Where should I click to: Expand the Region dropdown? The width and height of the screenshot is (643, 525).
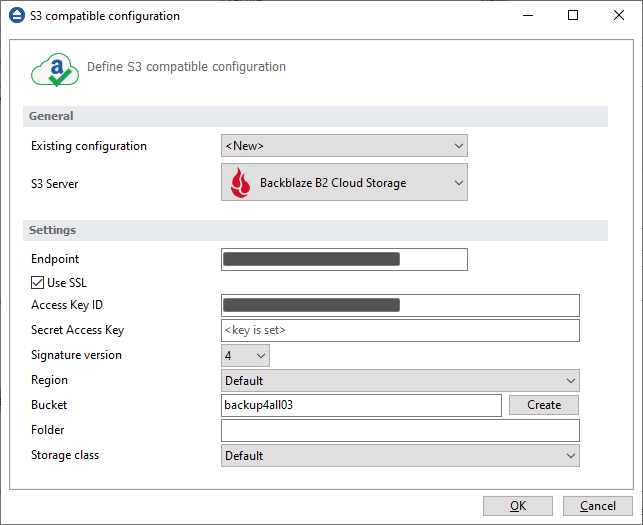coord(400,380)
